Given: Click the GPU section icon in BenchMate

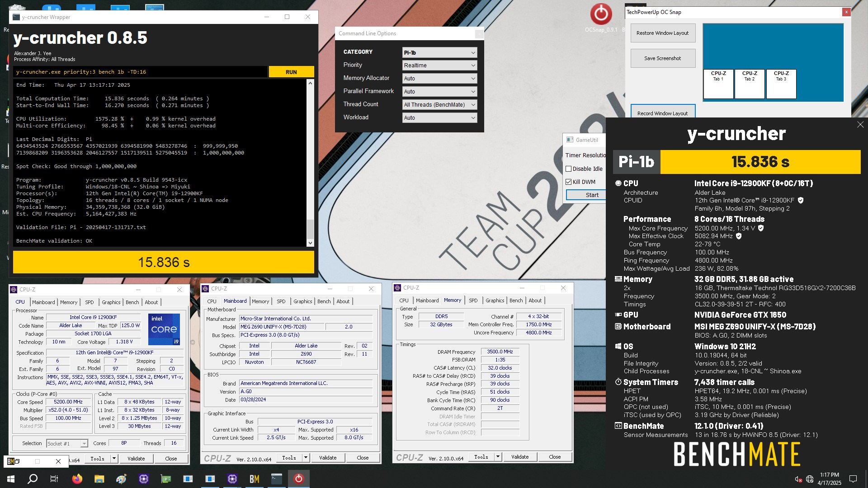Looking at the screenshot, I should tap(618, 315).
